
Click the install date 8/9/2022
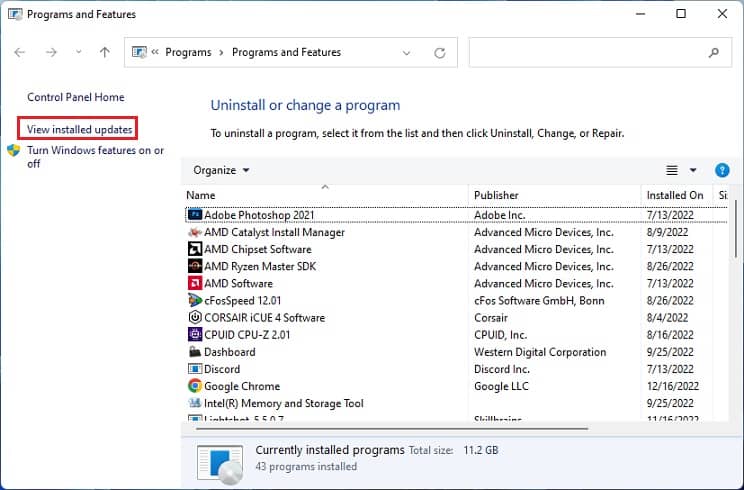click(667, 232)
